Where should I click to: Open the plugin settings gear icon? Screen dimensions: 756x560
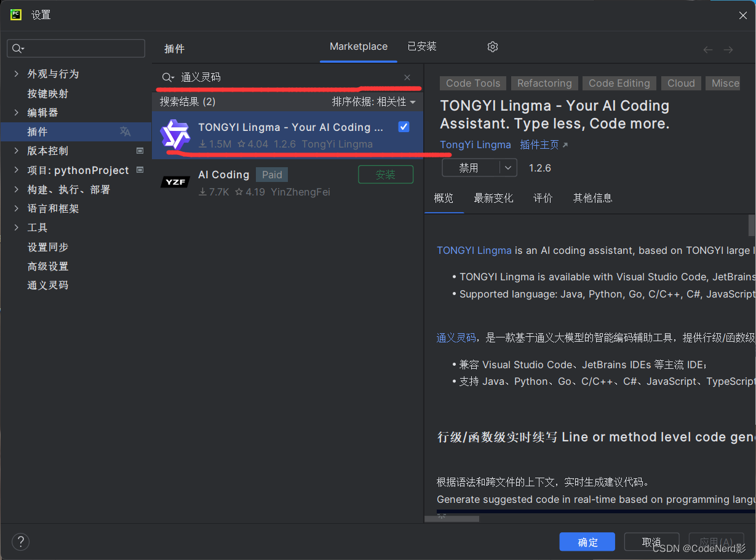(x=493, y=47)
